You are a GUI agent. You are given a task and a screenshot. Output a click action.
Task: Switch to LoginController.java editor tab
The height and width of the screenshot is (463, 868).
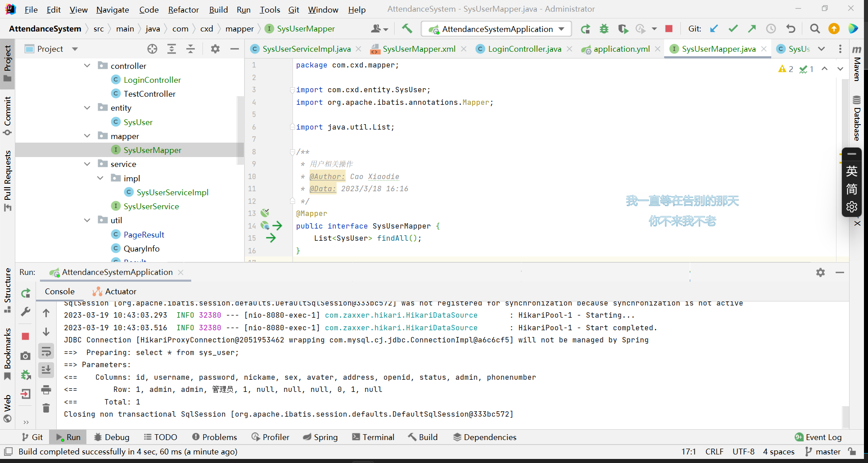524,49
